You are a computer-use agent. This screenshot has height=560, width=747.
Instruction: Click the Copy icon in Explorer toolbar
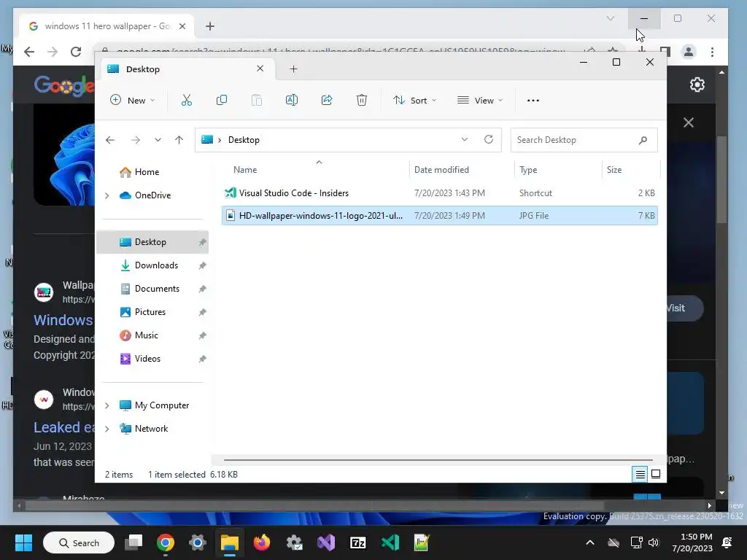[x=222, y=101]
